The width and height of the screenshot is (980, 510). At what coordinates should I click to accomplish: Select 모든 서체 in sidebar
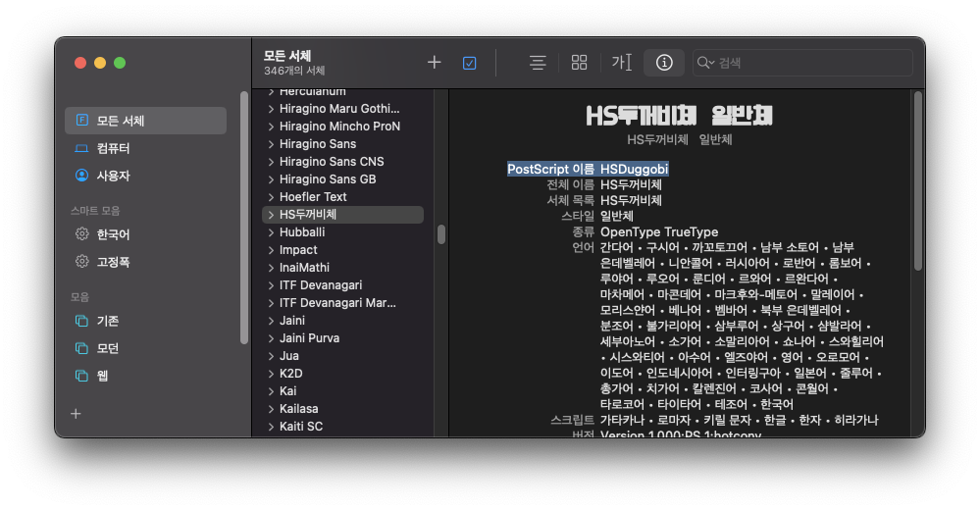click(145, 121)
